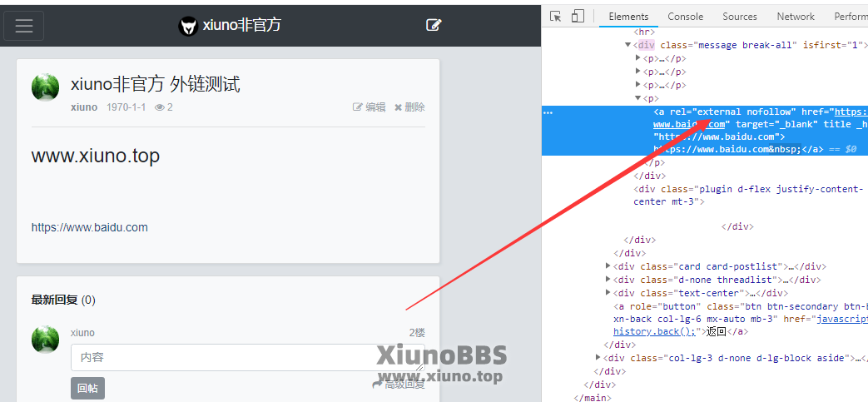868x402 pixels.
Task: Click the 编辑 edit link
Action: click(x=370, y=107)
